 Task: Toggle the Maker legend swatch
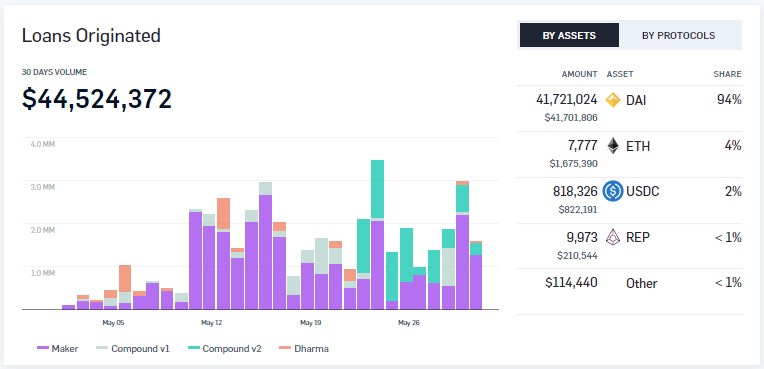tap(43, 348)
